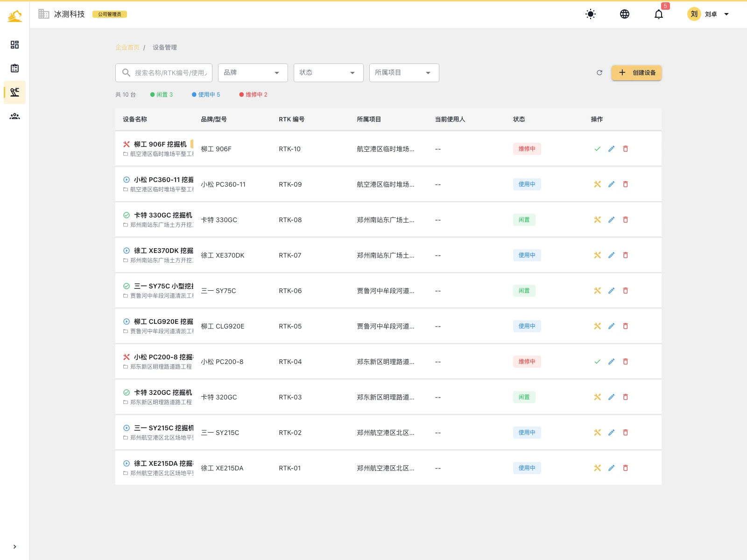Click the 闲置 status tag for RTK-08
The height and width of the screenshot is (560, 747).
524,220
